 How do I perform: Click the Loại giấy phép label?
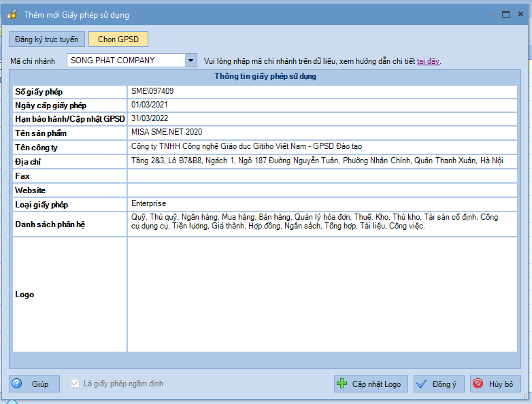pyautogui.click(x=41, y=205)
